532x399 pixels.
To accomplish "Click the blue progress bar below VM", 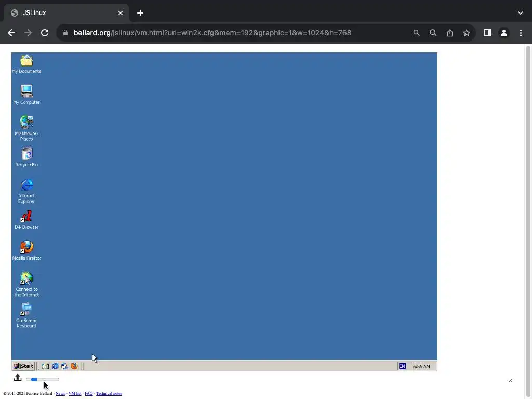I will pos(43,380).
